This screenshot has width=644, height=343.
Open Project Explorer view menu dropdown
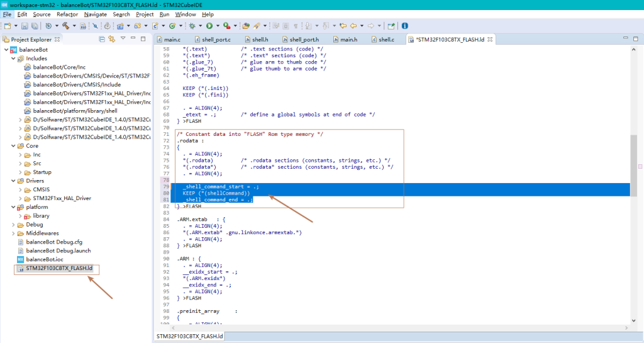(123, 39)
